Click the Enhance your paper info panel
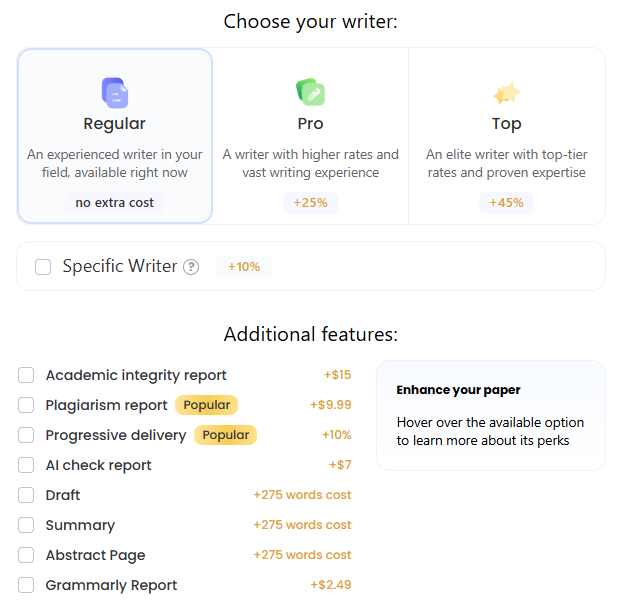Viewport: 626px width, 610px height. coord(490,415)
